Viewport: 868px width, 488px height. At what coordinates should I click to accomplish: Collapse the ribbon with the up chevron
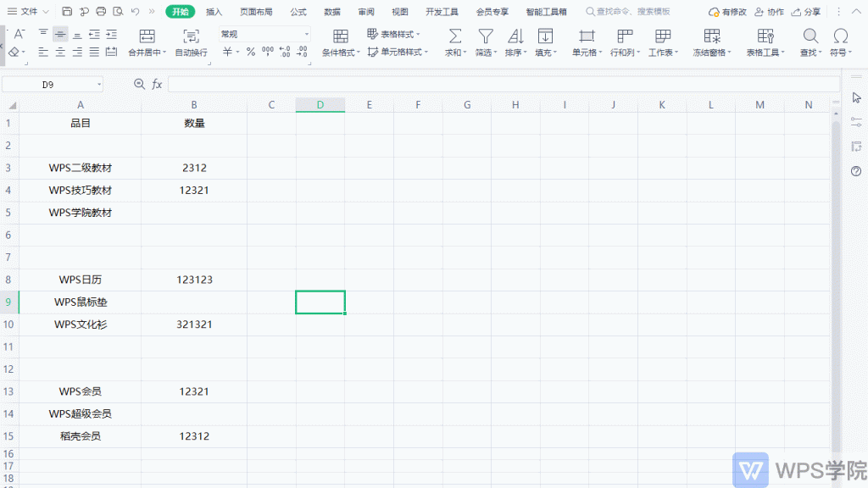[856, 12]
